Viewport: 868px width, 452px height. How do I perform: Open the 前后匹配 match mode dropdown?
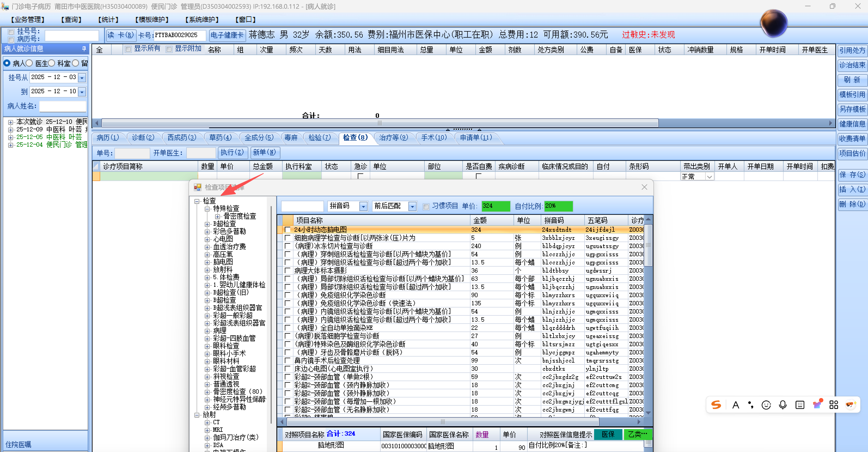(412, 206)
